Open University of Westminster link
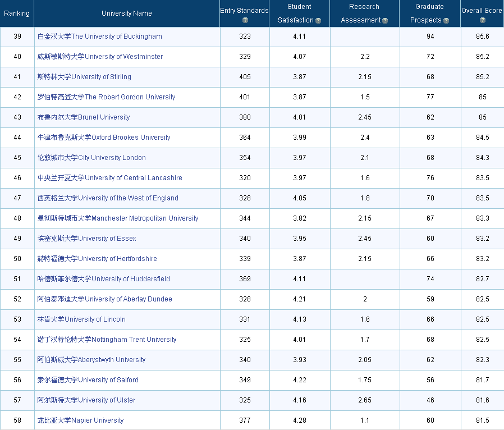The width and height of the screenshot is (504, 430). [100, 57]
